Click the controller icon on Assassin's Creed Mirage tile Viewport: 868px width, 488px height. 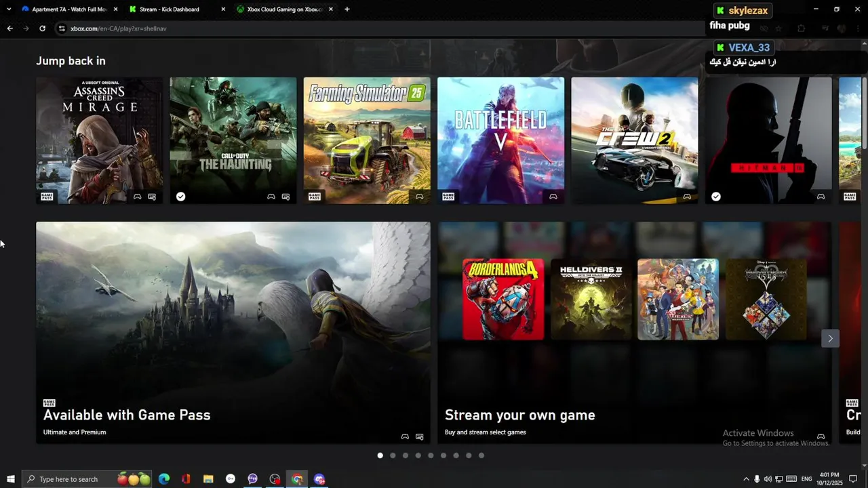138,197
